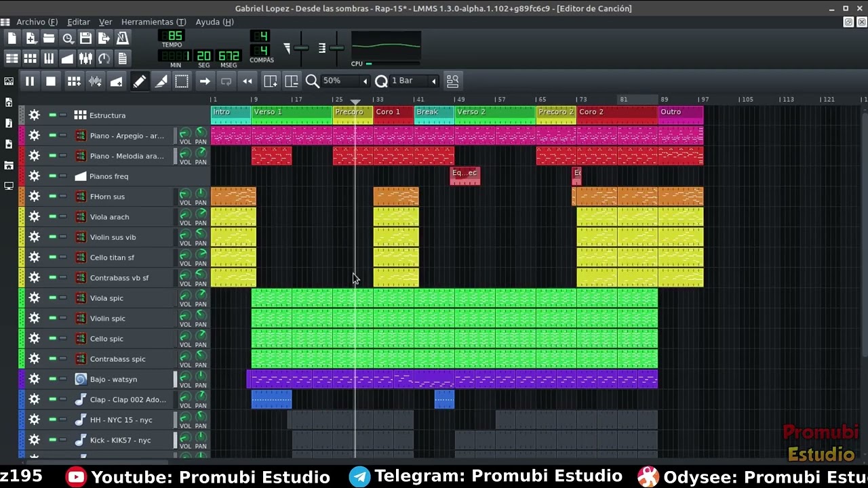Create a new project with the blank page icon
The width and height of the screenshot is (868, 488).
[12, 39]
